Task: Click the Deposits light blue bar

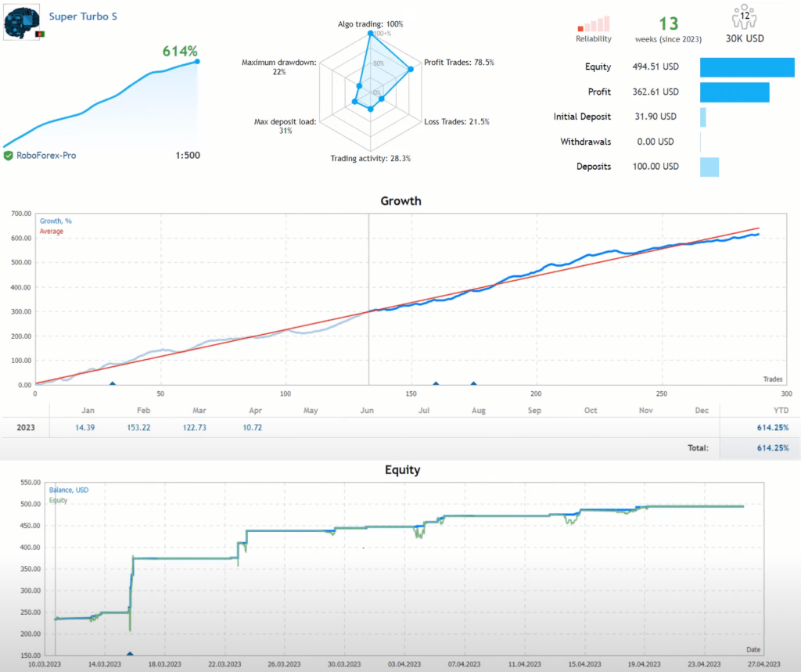Action: click(x=710, y=167)
